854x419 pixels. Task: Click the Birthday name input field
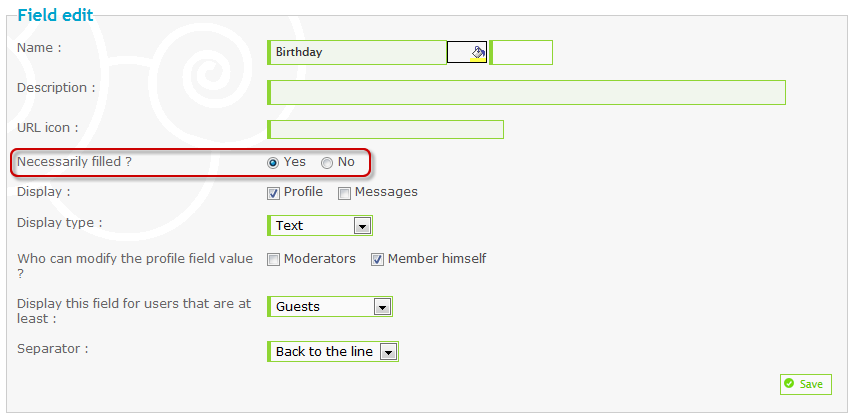[x=357, y=52]
